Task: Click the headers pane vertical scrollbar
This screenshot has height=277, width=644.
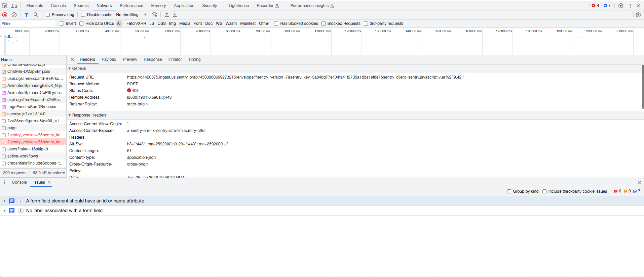Action: pos(643,87)
